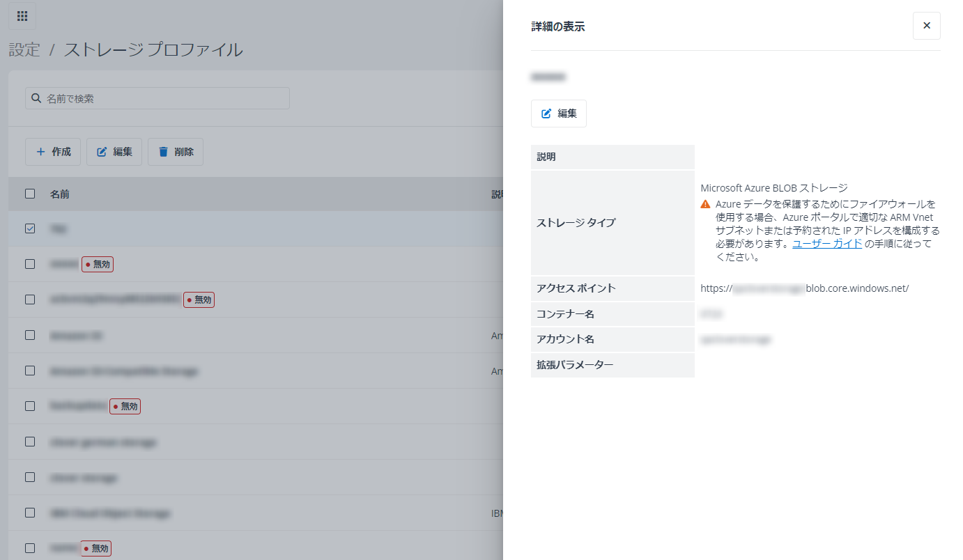Check the eighth row checkbox

(30, 477)
